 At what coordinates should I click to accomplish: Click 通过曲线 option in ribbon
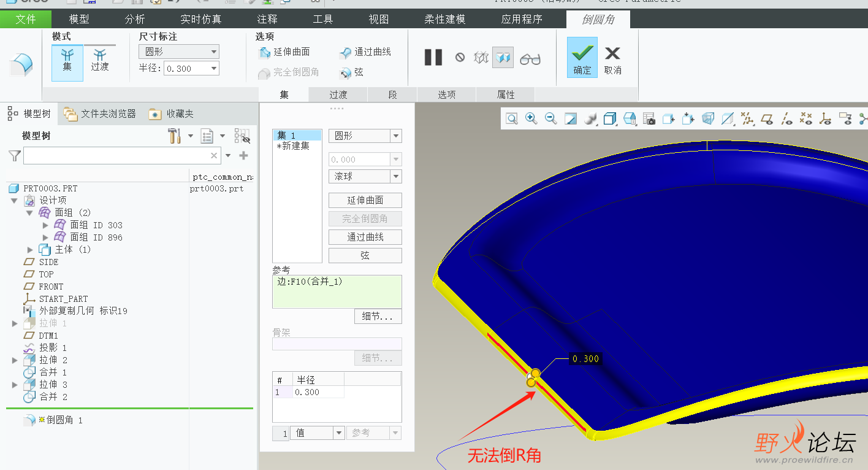coord(365,52)
